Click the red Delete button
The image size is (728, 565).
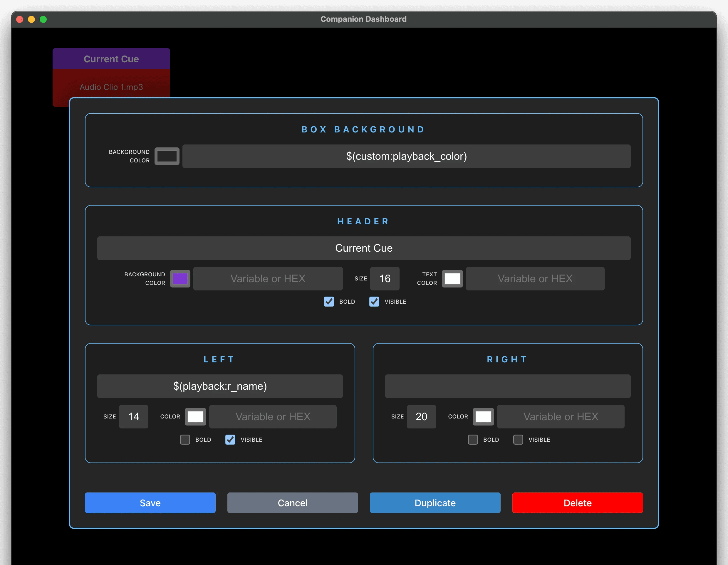[x=577, y=503]
